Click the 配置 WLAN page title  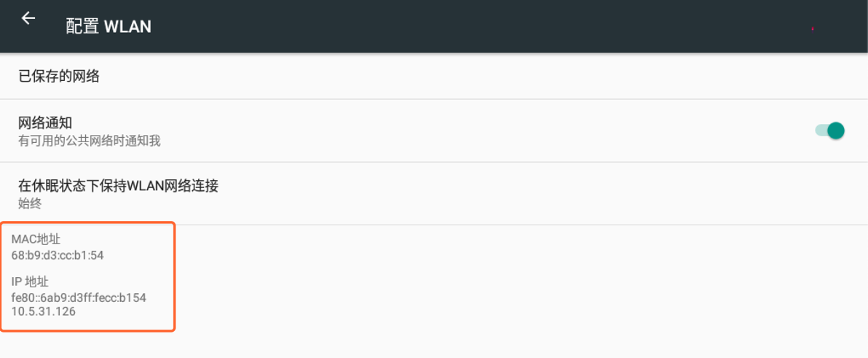tap(108, 27)
